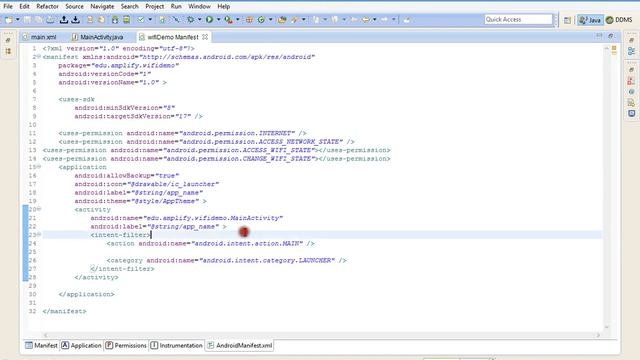Collapse the manifest element fold on line 2
This screenshot has height=360, width=640.
click(x=39, y=56)
